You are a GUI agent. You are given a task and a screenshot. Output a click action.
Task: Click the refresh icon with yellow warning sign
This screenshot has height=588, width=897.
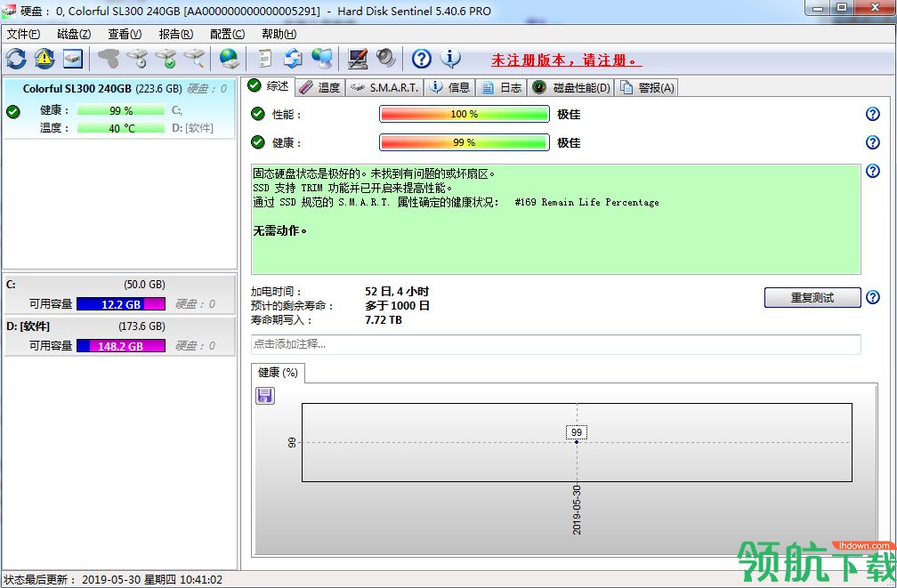tap(44, 59)
